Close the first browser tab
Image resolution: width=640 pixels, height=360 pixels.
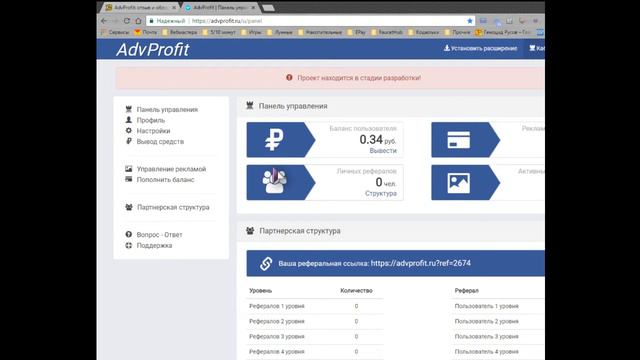[174, 8]
